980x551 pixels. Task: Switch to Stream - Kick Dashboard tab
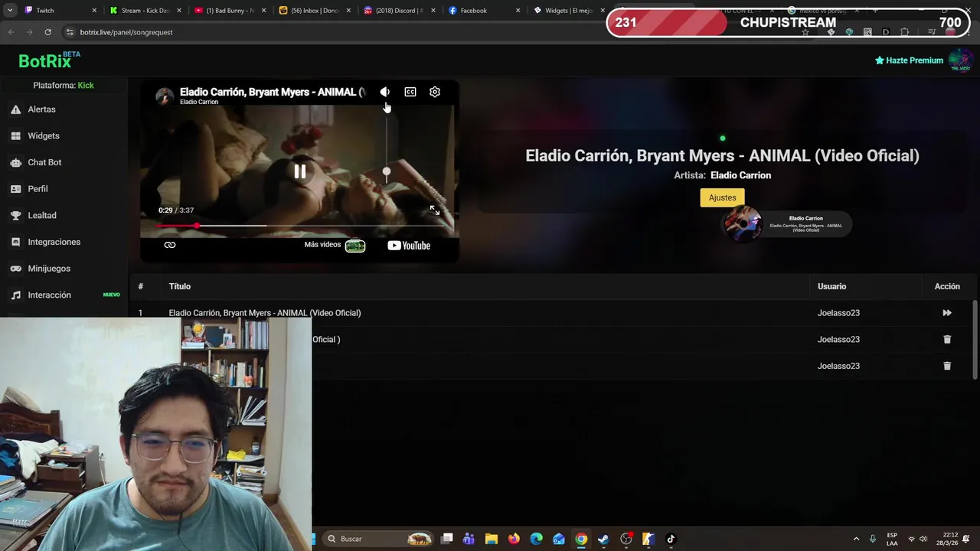[x=145, y=11]
